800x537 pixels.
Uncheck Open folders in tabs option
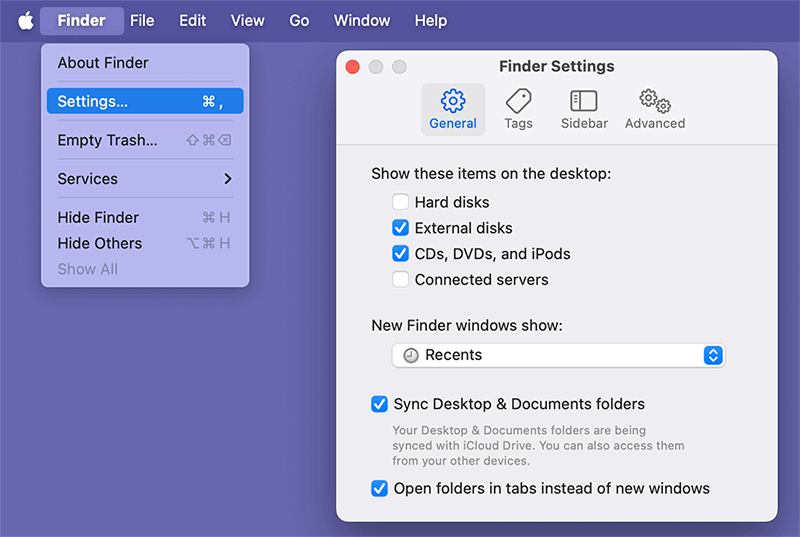coord(379,488)
